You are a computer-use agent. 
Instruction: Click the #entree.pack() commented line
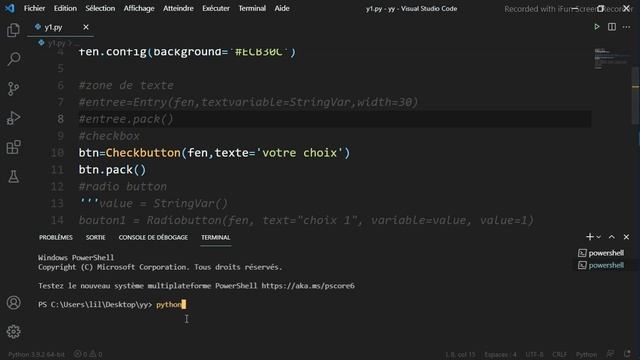click(x=126, y=119)
